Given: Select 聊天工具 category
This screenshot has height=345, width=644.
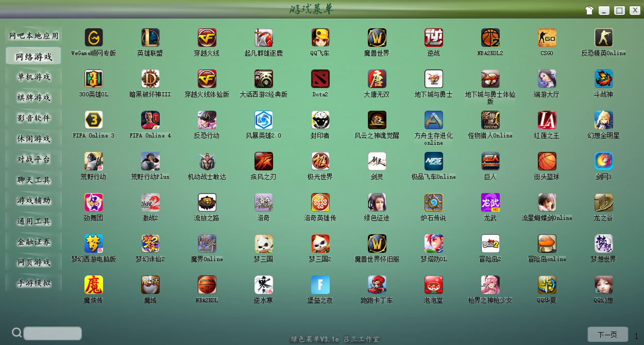Looking at the screenshot, I should (x=34, y=180).
